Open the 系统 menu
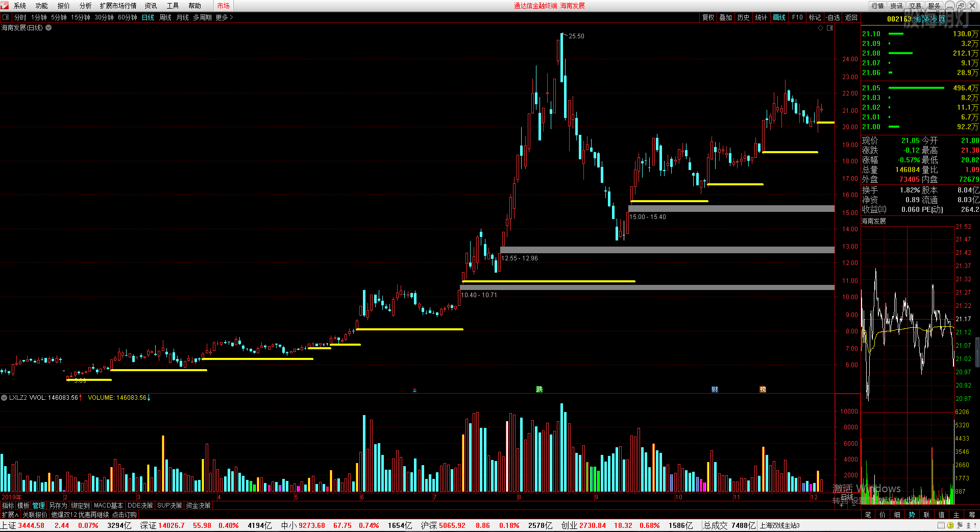Image resolution: width=980 pixels, height=532 pixels. pyautogui.click(x=20, y=6)
